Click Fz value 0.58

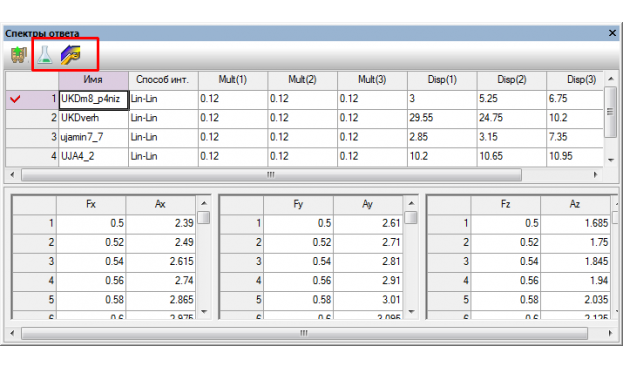[x=506, y=300]
